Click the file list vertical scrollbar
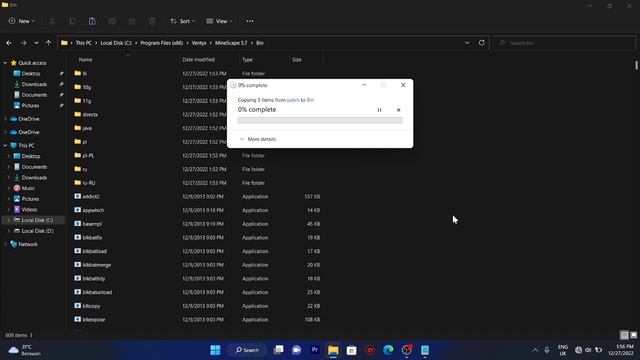This screenshot has height=360, width=640. coord(636,65)
